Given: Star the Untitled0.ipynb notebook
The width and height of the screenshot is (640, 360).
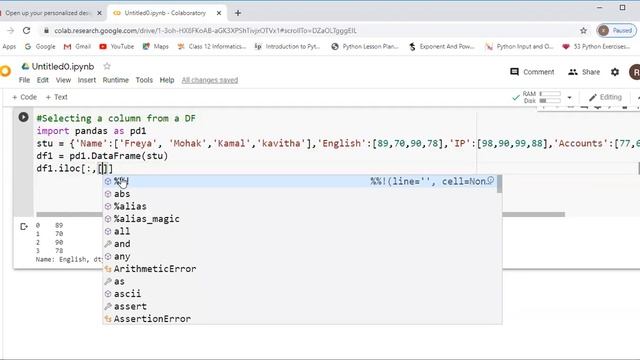Looking at the screenshot, I should point(107,66).
